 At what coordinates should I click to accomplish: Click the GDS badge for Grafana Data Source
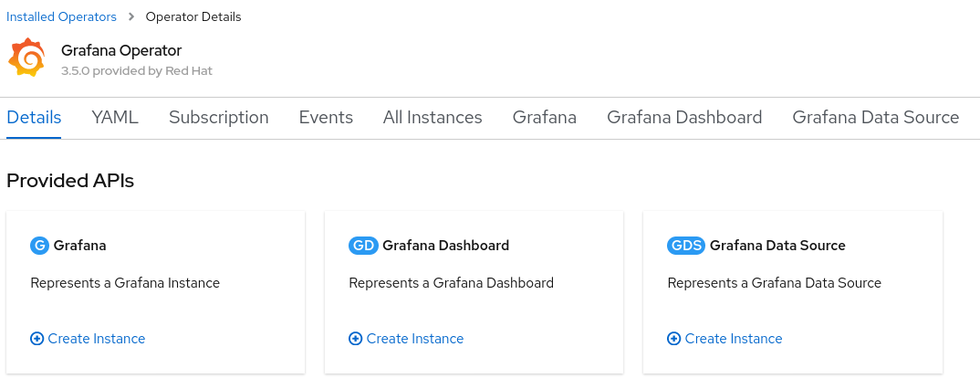click(x=686, y=245)
